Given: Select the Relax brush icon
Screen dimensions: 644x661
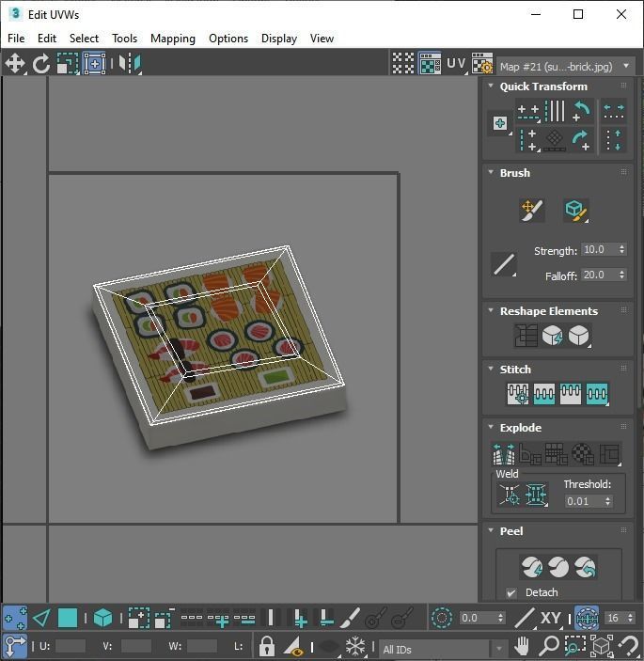Looking at the screenshot, I should point(575,210).
